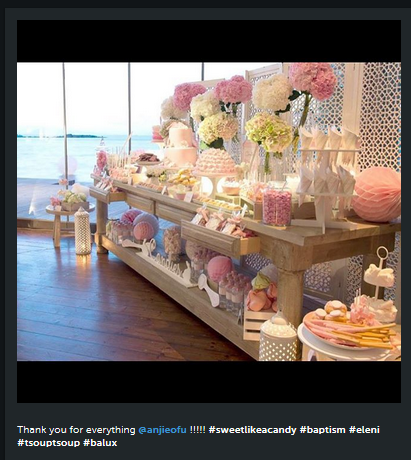Open the @anjieofu profile mention
Viewport: 411px width, 460px height.
tap(162, 430)
